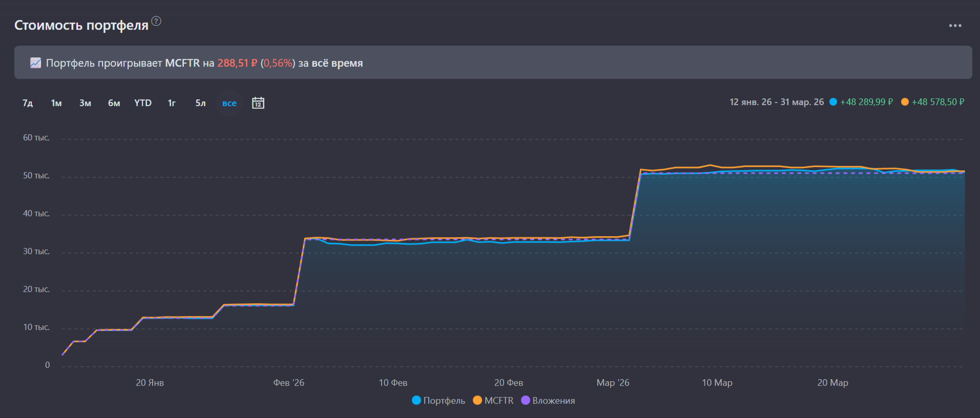Viewport: 980px width, 418px height.
Task: Open the three-dots options menu
Action: tap(955, 26)
